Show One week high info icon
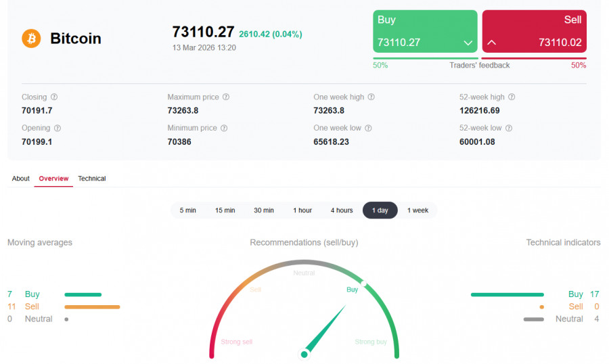 point(371,97)
